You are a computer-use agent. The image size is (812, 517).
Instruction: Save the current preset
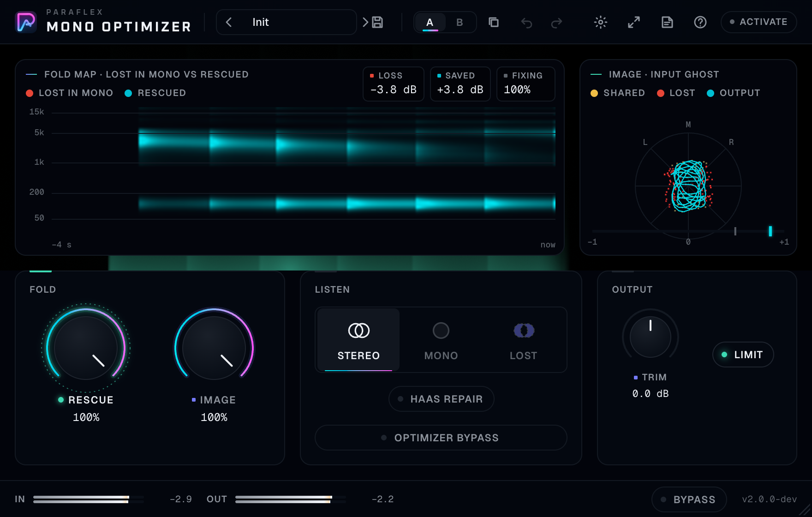click(378, 22)
